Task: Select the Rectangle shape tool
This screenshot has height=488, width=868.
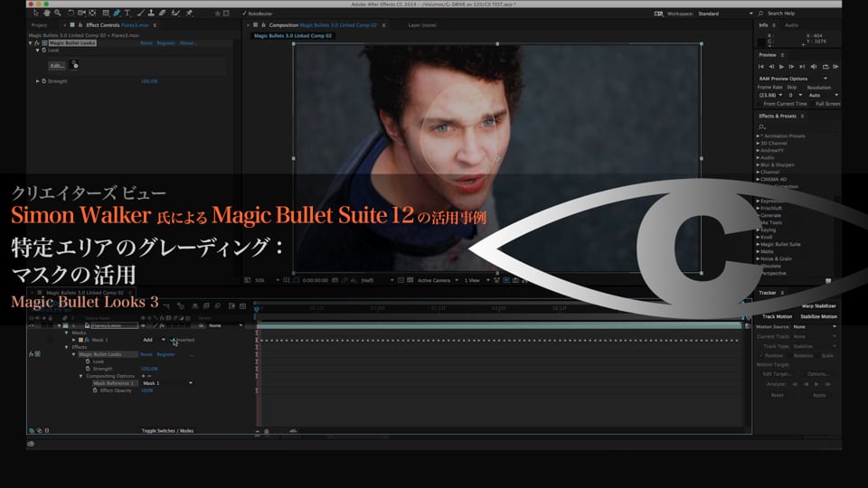Action: [106, 13]
